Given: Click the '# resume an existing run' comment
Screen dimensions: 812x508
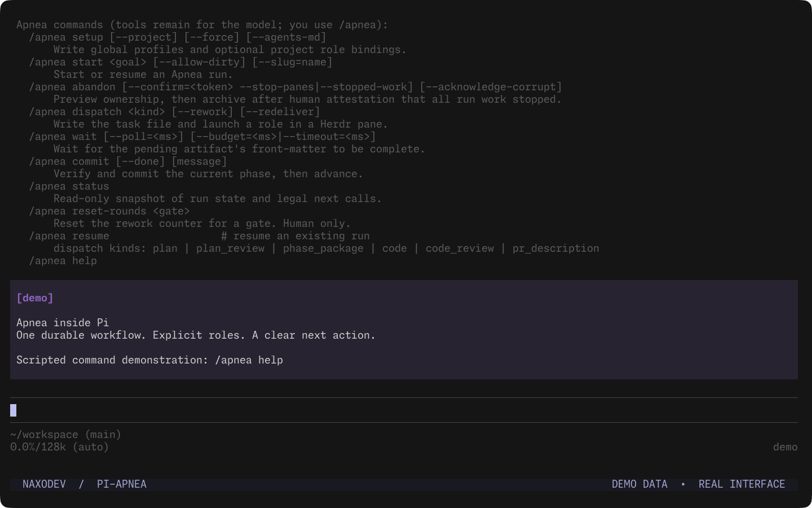Looking at the screenshot, I should click(295, 236).
